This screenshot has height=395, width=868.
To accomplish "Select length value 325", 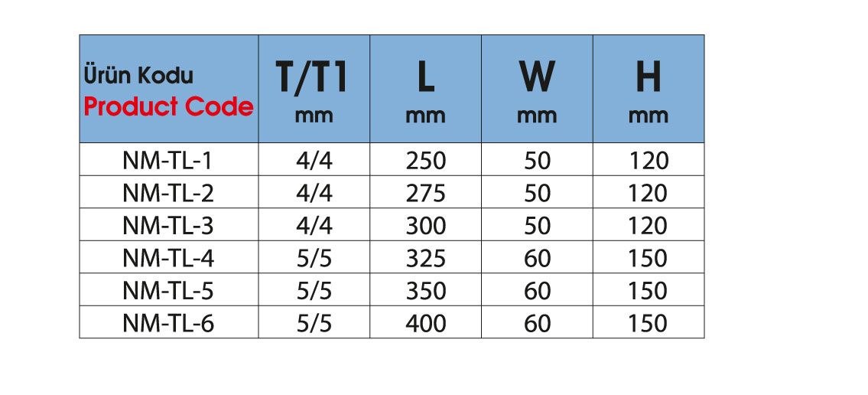I will pos(425,258).
